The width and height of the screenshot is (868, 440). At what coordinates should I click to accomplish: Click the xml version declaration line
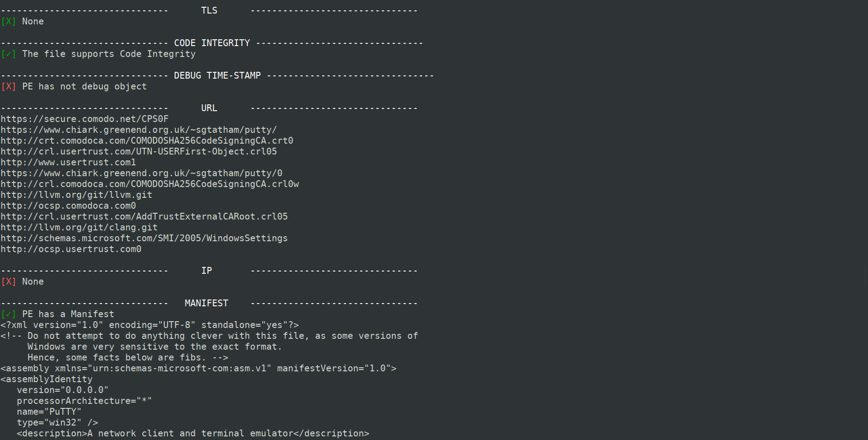pyautogui.click(x=150, y=325)
